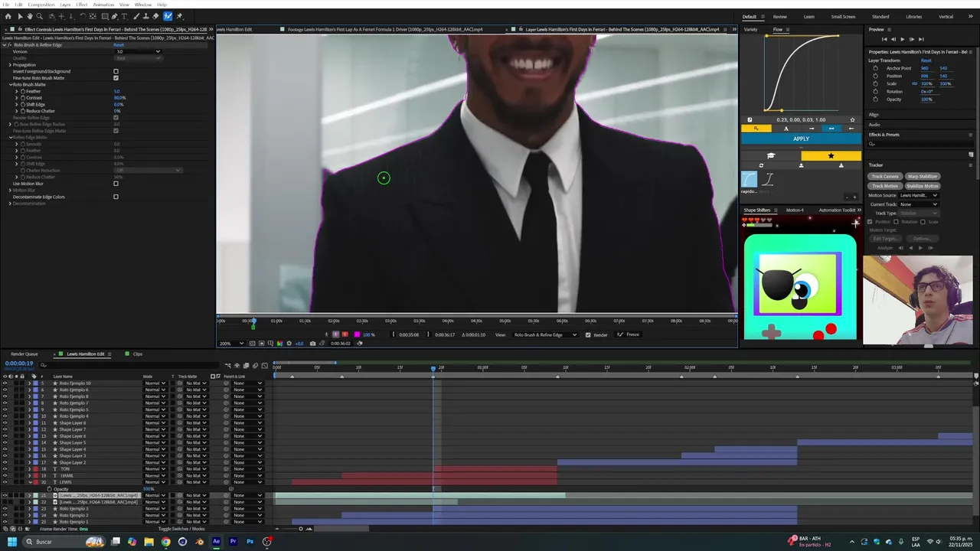Select the Puppet Pin tool
The width and height of the screenshot is (980, 551).
tap(180, 16)
